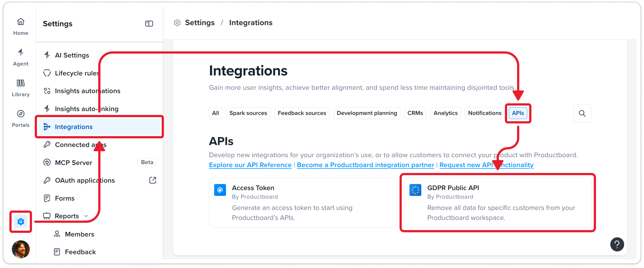
Task: Click the Forms document icon
Action: coord(47,198)
